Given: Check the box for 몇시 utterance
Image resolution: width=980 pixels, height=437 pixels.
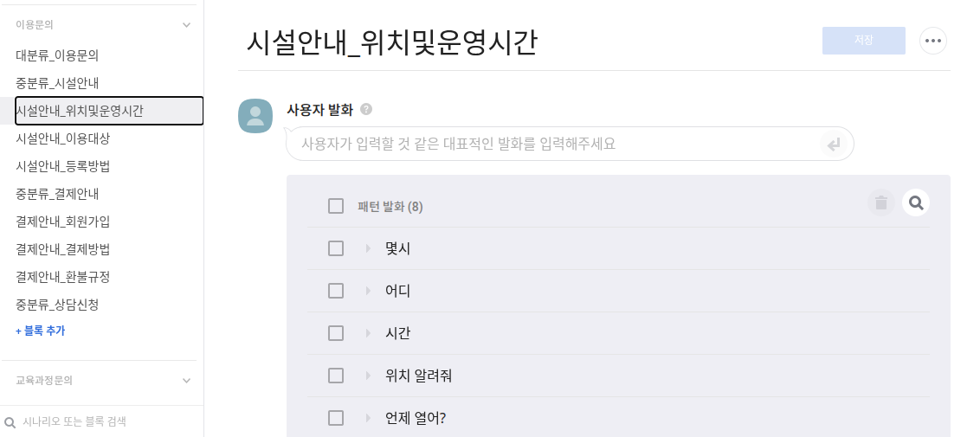Looking at the screenshot, I should click(x=336, y=248).
